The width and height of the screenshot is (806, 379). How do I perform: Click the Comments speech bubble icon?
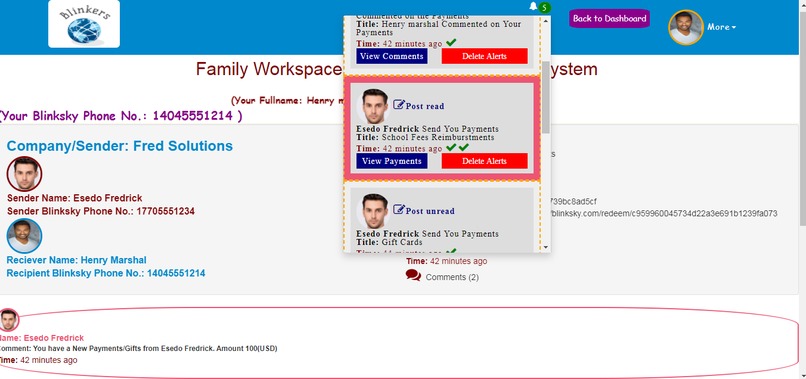coord(413,276)
